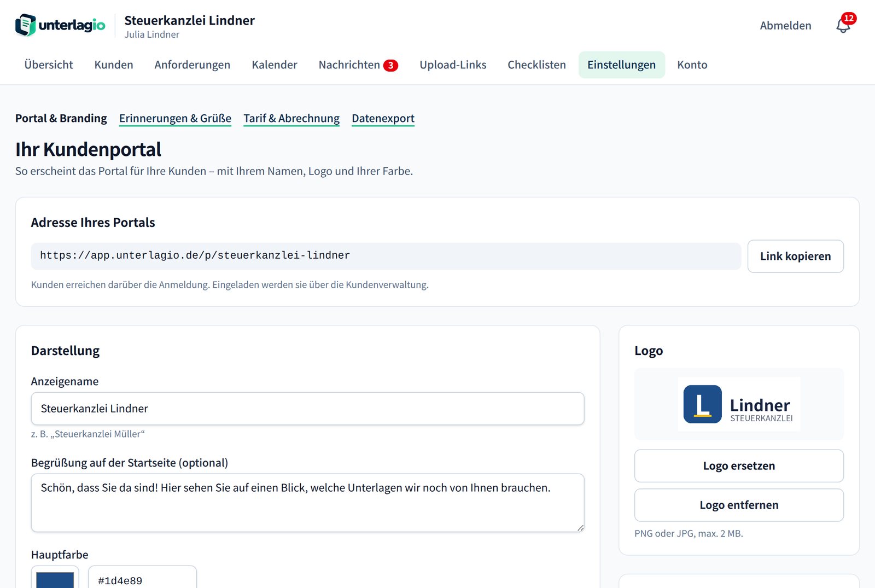Viewport: 875px width, 588px height.
Task: Go to Datenexport settings
Action: coord(383,118)
